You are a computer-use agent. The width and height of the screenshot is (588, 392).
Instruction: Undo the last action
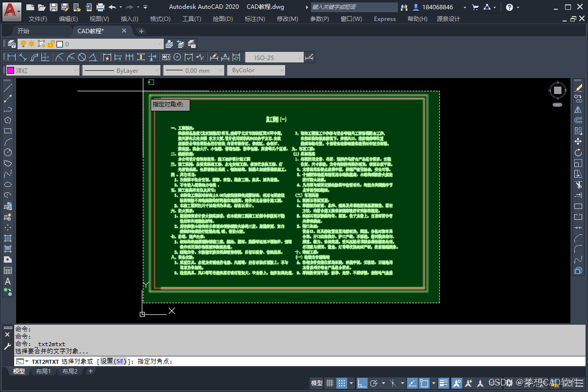112,7
